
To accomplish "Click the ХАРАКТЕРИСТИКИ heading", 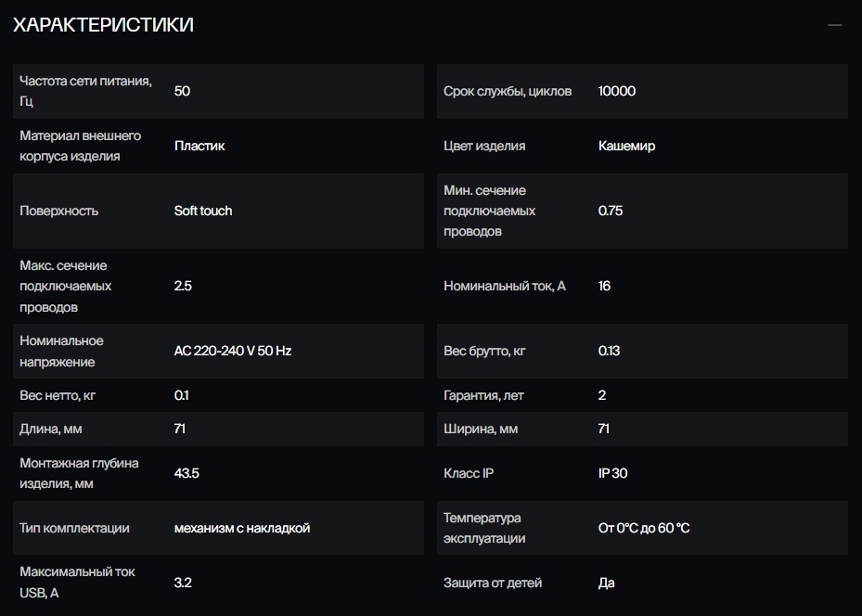I will click(x=103, y=25).
